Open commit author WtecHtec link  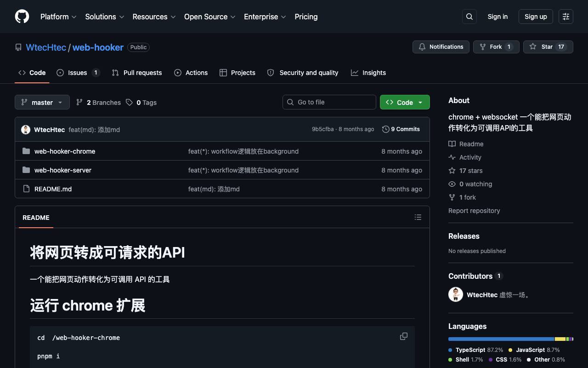50,130
